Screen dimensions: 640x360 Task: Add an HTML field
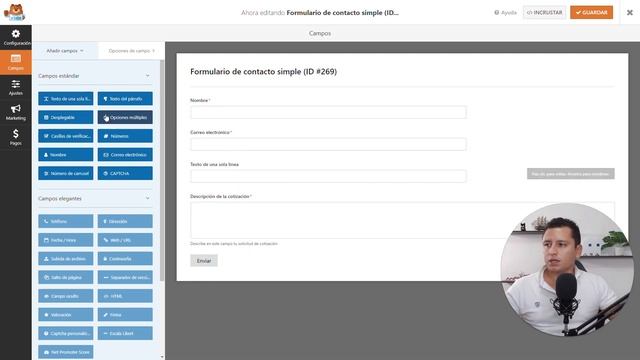click(x=125, y=296)
